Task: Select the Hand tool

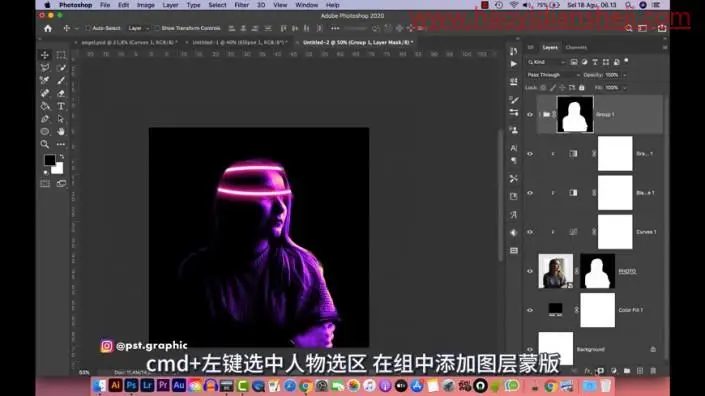Action: coord(61,132)
